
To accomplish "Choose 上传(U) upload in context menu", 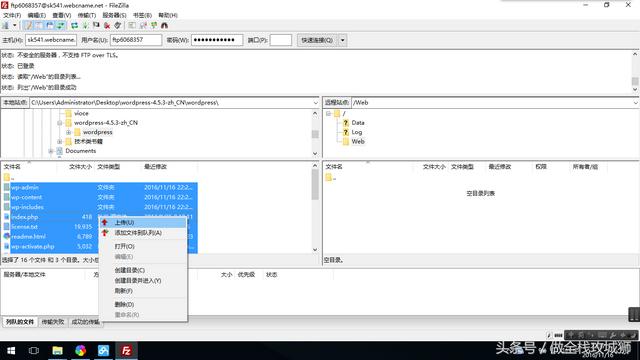I will point(143,222).
